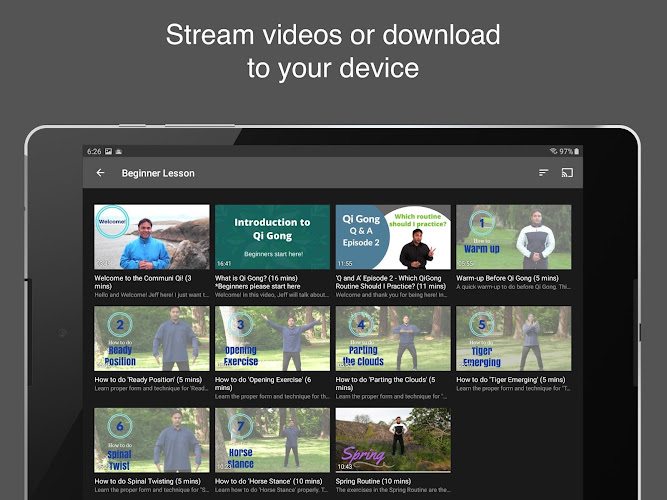
Task: Tap the back arrow icon
Action: point(100,173)
